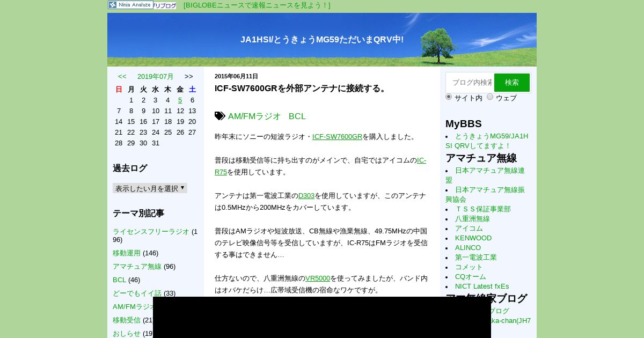Open CQオーム sidebar link
644x338 pixels.
point(471,276)
